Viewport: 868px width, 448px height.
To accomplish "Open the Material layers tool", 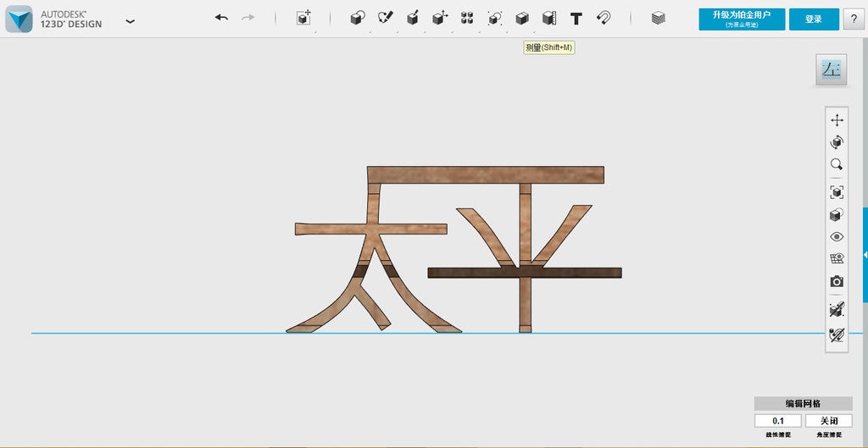I will coord(658,19).
